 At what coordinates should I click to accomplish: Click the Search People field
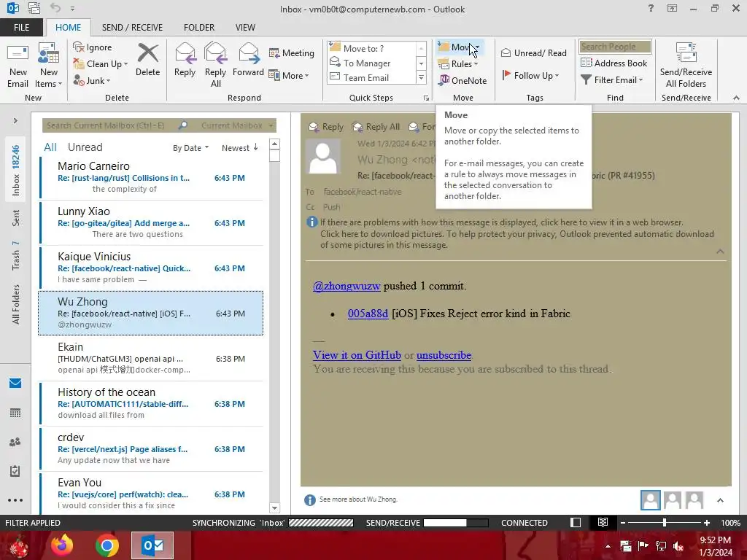[615, 46]
